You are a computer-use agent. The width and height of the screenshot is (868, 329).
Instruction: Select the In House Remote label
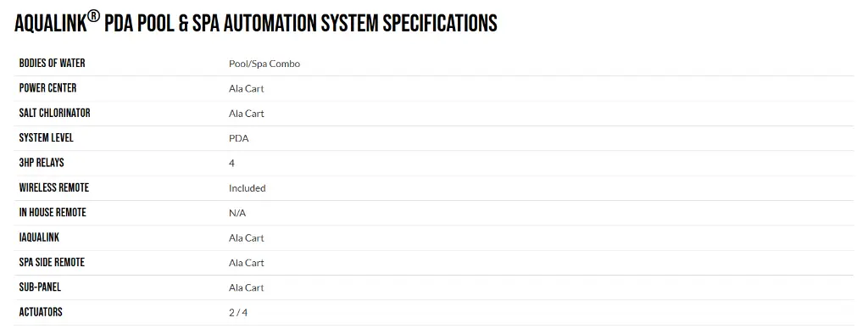click(53, 213)
